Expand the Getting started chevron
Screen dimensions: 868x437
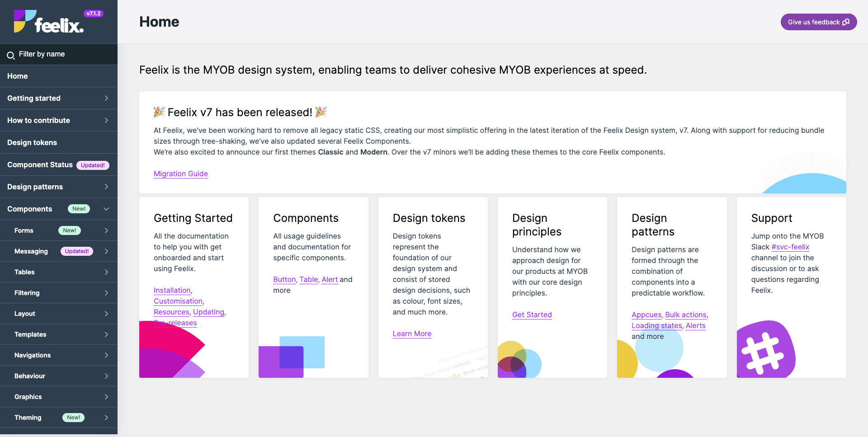click(x=106, y=98)
